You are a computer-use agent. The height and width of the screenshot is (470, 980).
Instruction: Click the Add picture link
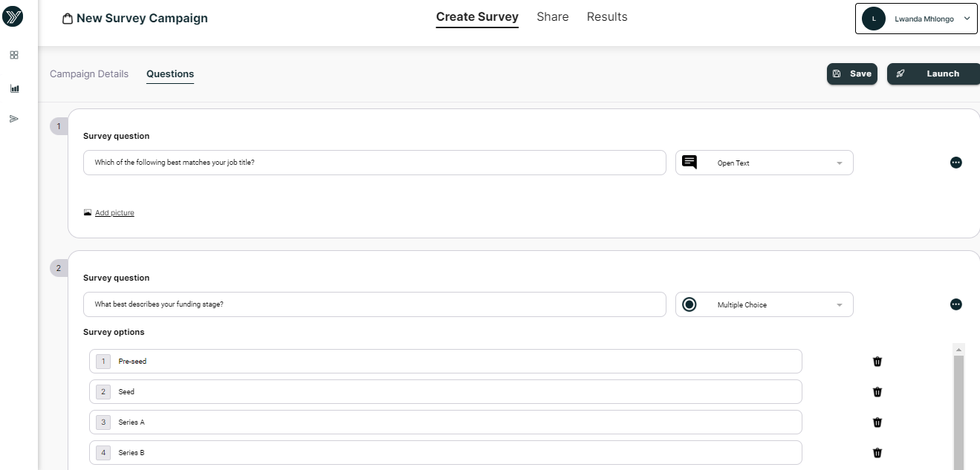coord(114,213)
